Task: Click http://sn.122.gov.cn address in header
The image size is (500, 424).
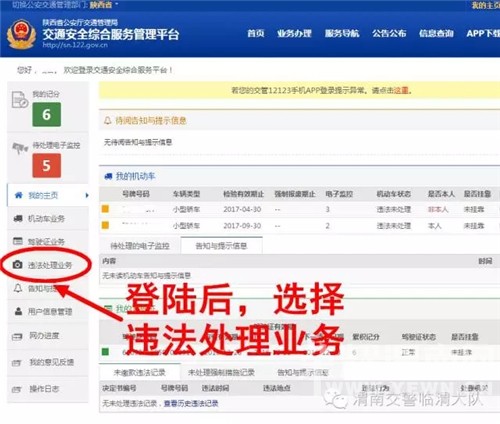Action: (75, 45)
